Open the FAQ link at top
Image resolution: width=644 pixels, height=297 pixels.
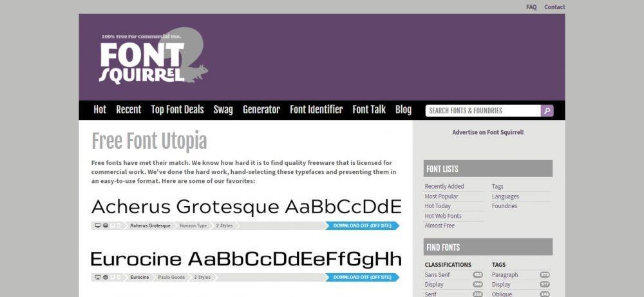coord(531,7)
